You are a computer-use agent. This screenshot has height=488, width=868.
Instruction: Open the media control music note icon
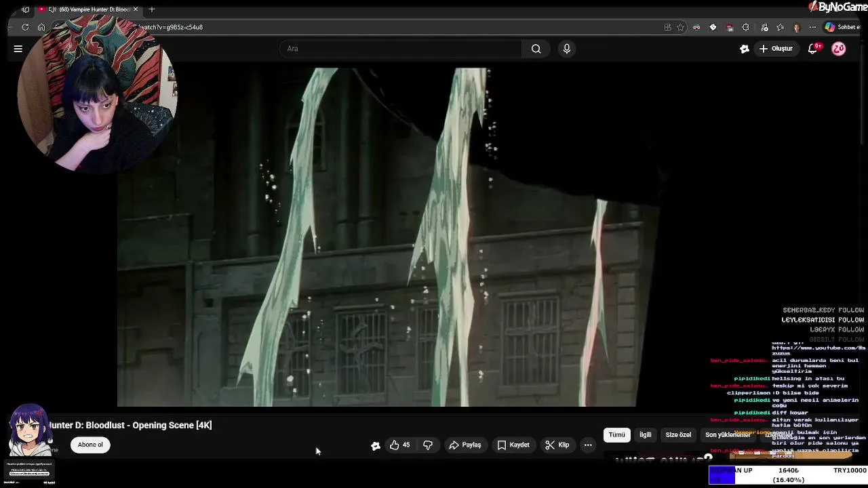(764, 27)
